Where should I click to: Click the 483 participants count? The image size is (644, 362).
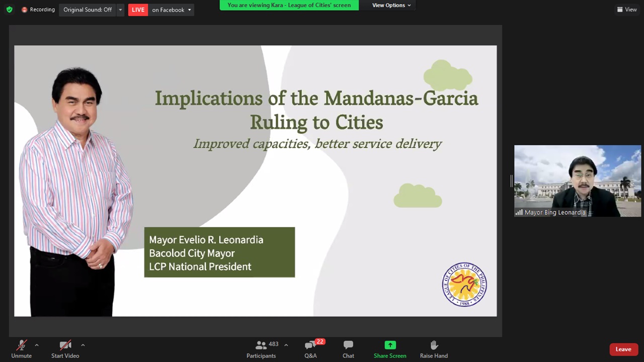pos(274,344)
